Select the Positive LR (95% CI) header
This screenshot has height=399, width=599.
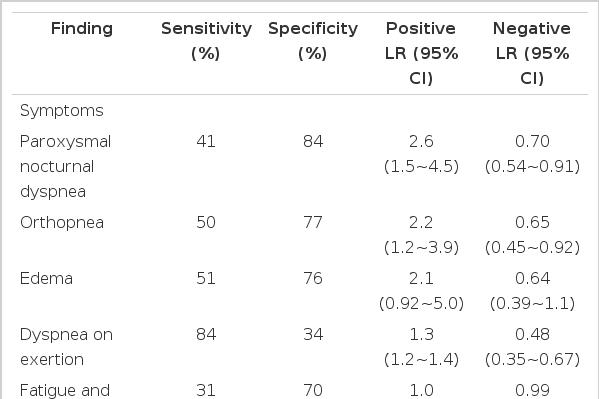421,53
